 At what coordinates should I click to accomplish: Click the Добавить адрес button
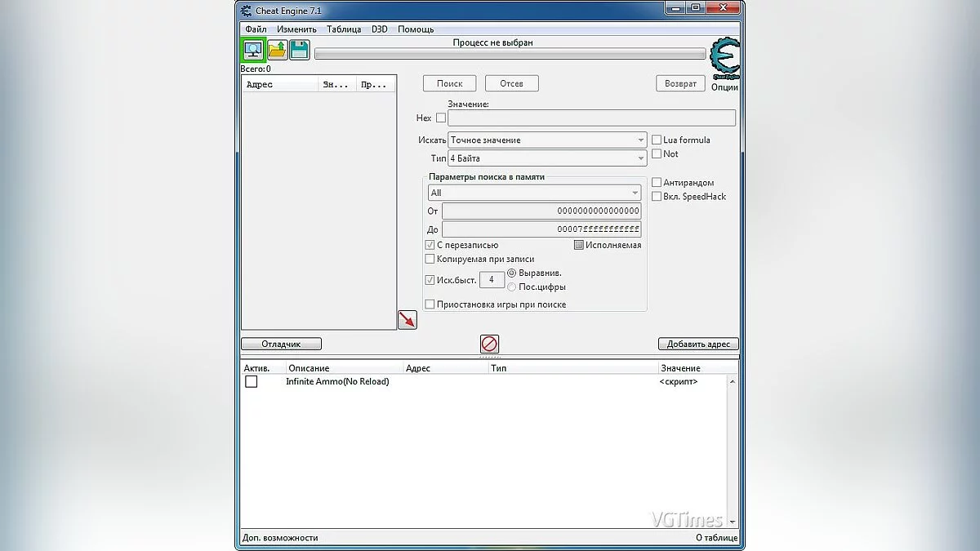[697, 344]
